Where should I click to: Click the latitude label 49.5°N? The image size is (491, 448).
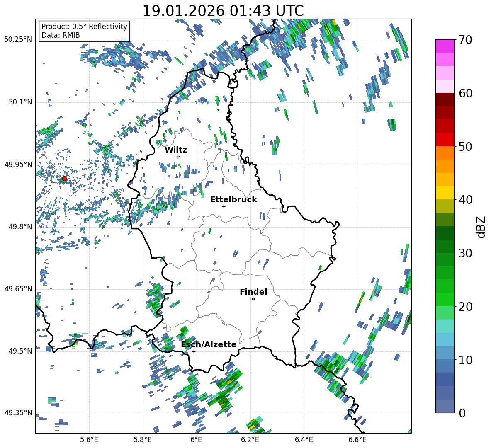pos(21,351)
